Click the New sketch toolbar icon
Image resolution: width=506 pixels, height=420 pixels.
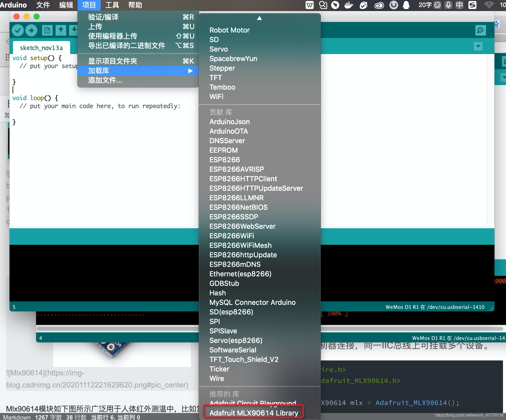(47, 31)
